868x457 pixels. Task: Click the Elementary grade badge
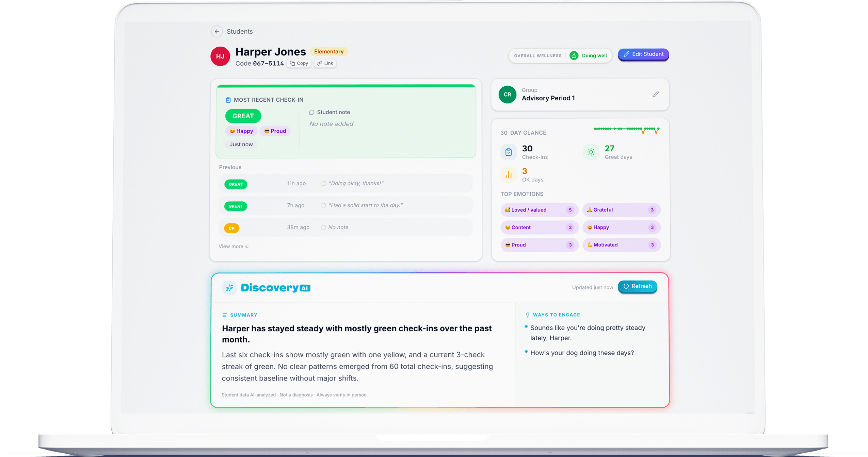pyautogui.click(x=328, y=51)
